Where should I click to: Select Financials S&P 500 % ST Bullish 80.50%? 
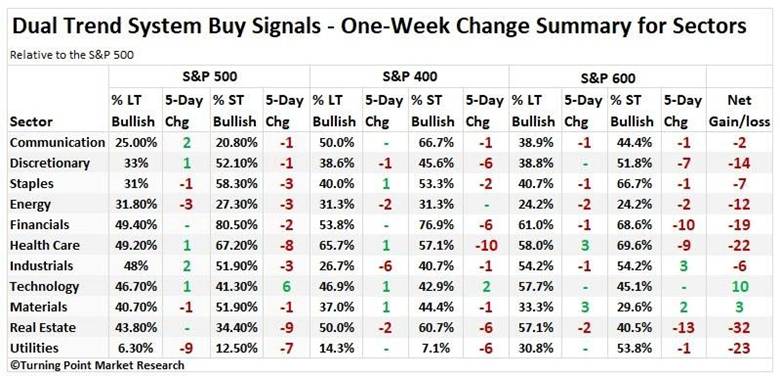coord(237,225)
